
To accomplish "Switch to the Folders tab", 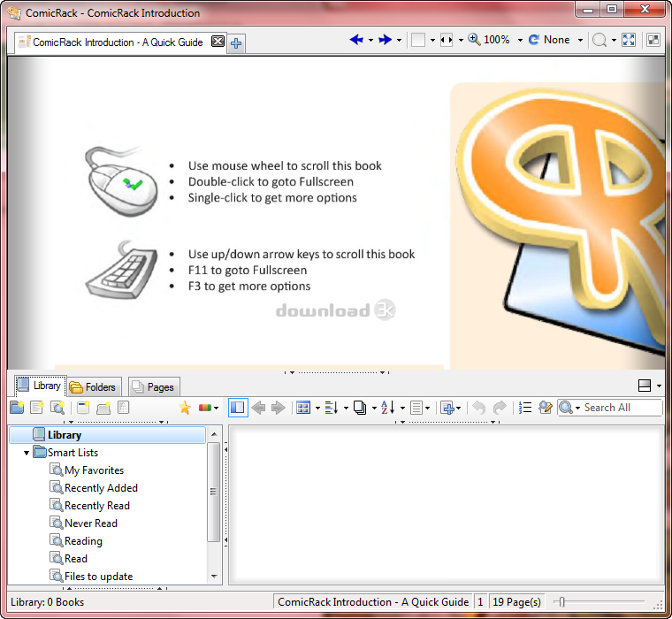I will (95, 387).
